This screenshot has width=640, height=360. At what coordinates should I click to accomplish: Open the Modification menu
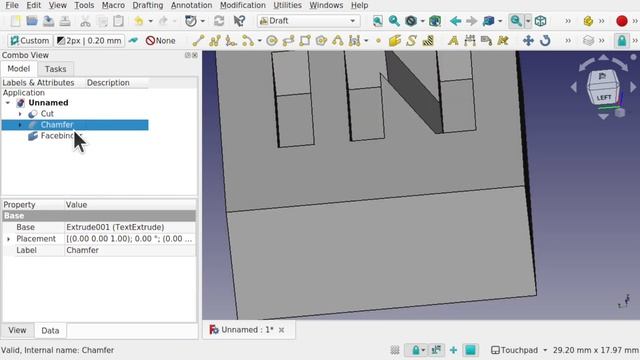[243, 5]
